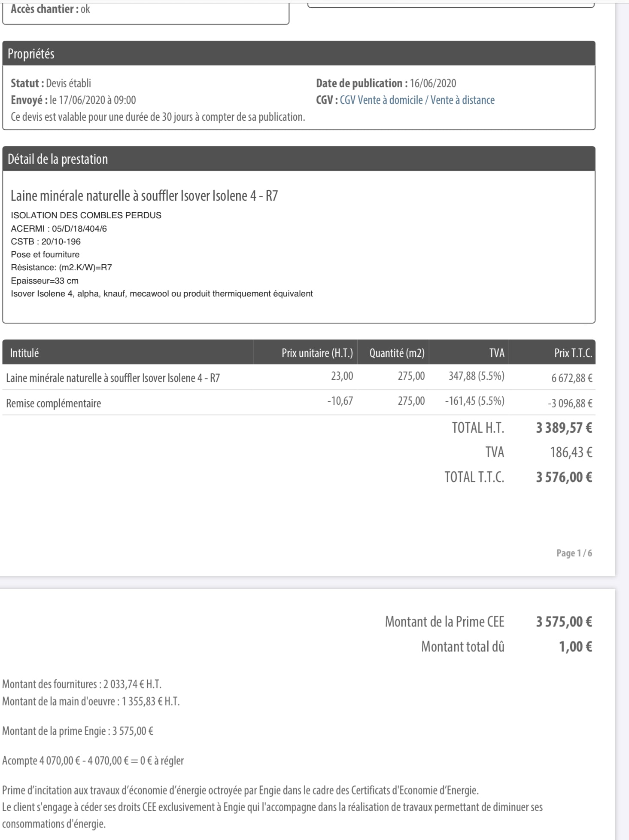Select the Quantité (m2) column header
629x840 pixels.
(393, 353)
